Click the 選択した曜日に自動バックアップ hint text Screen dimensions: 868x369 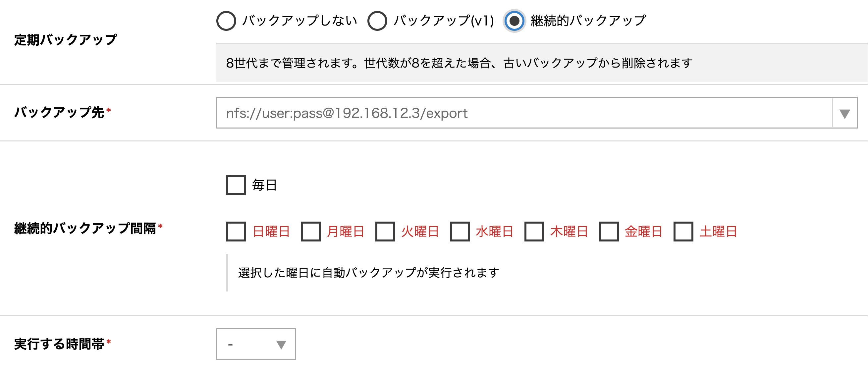point(369,273)
